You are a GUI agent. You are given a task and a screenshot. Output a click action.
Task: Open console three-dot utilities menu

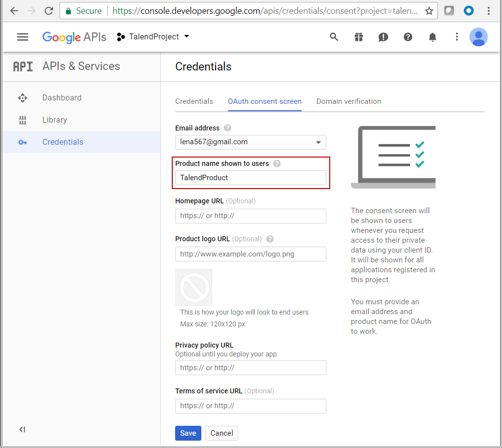click(x=457, y=37)
